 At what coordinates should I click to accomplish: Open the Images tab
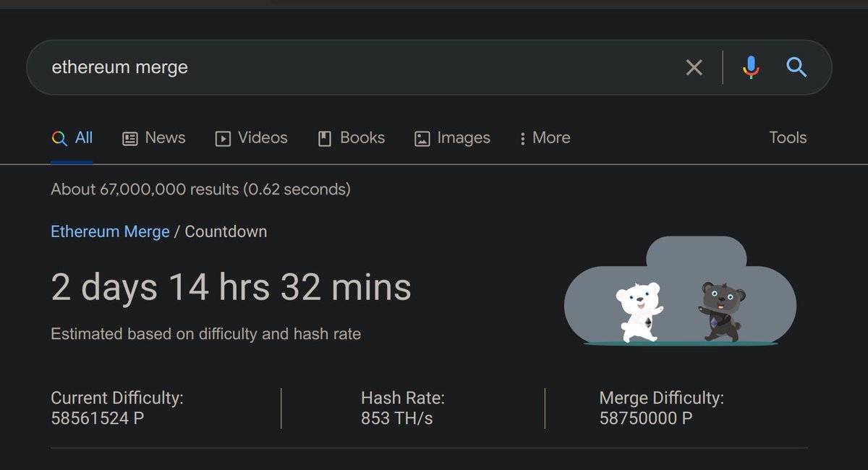(x=452, y=138)
